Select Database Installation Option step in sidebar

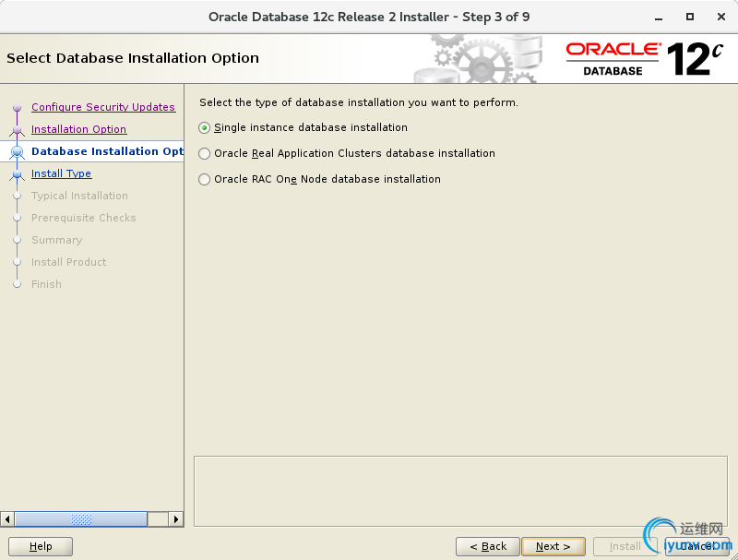tap(107, 151)
